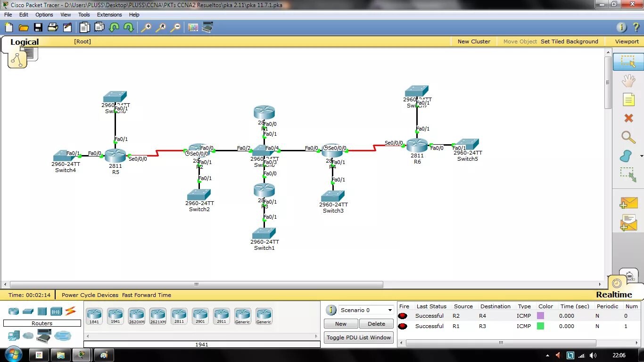This screenshot has height=362, width=644.
Task: Open help contents question mark
Action: (x=636, y=27)
